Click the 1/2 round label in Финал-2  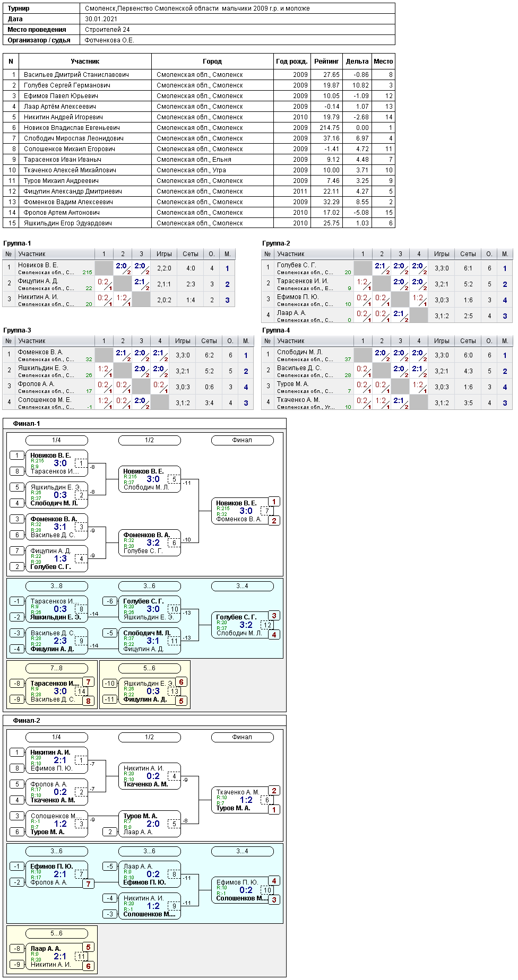coord(149,737)
